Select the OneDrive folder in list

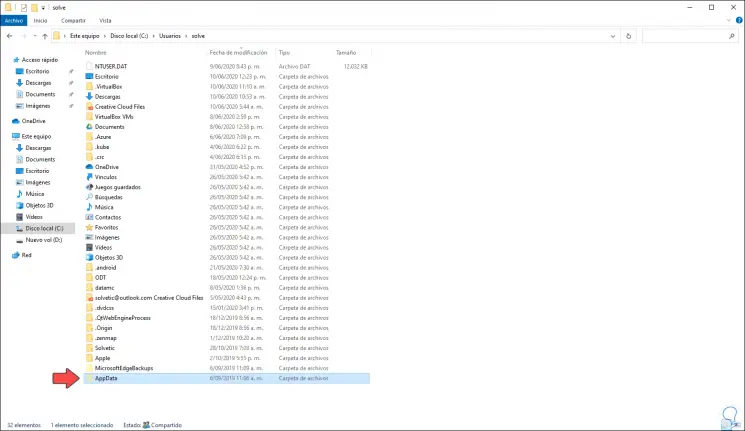(x=106, y=167)
